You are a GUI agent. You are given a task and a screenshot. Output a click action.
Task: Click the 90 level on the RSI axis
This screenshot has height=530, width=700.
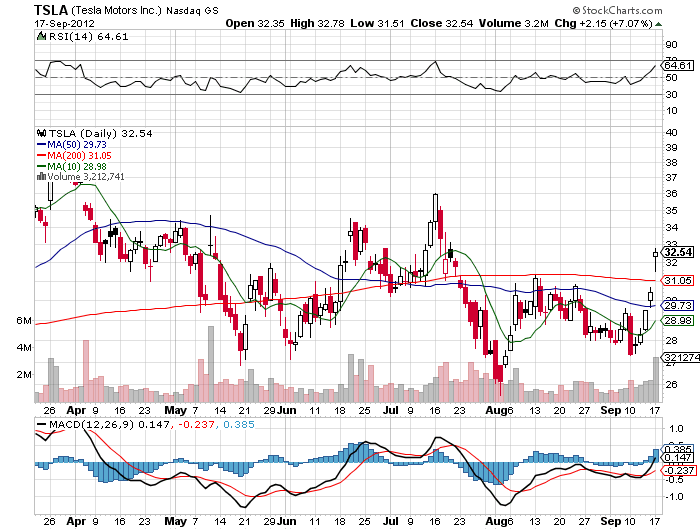coord(671,44)
